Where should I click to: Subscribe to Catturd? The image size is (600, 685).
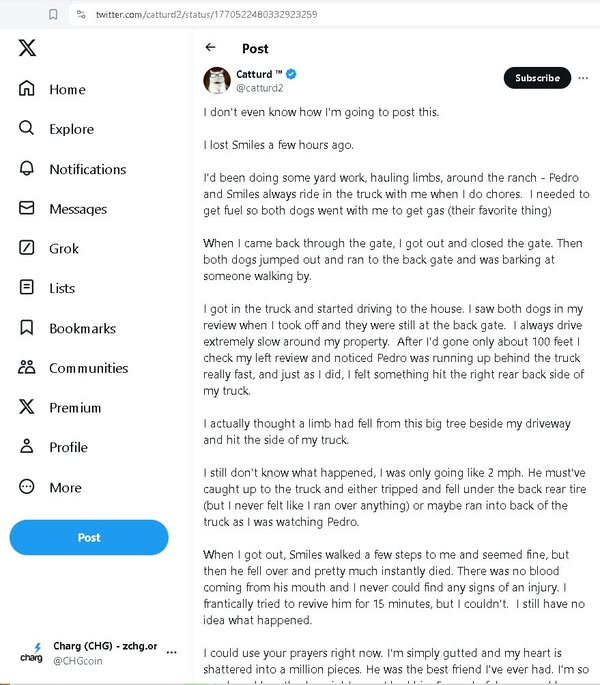[x=537, y=78]
